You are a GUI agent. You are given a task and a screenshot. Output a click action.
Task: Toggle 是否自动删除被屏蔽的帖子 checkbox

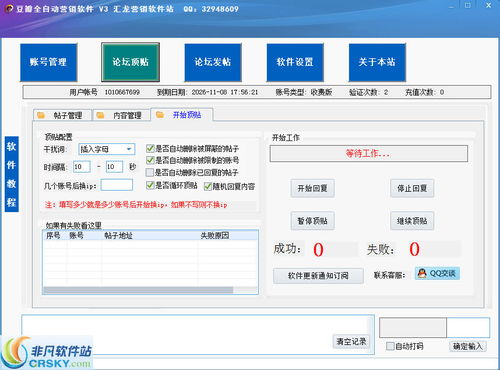[150, 148]
